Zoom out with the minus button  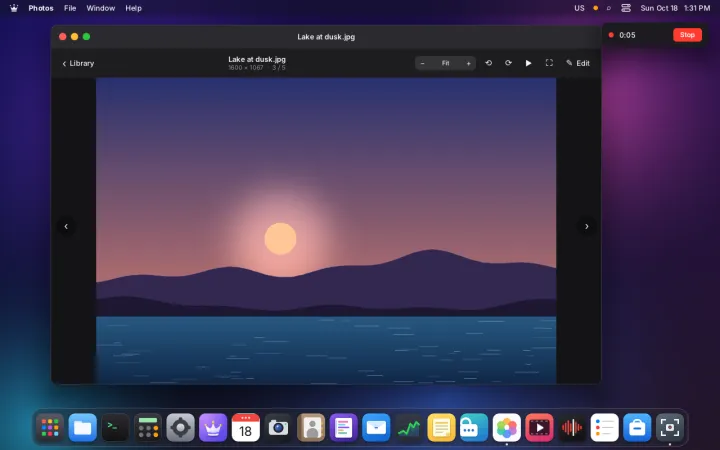coord(422,63)
